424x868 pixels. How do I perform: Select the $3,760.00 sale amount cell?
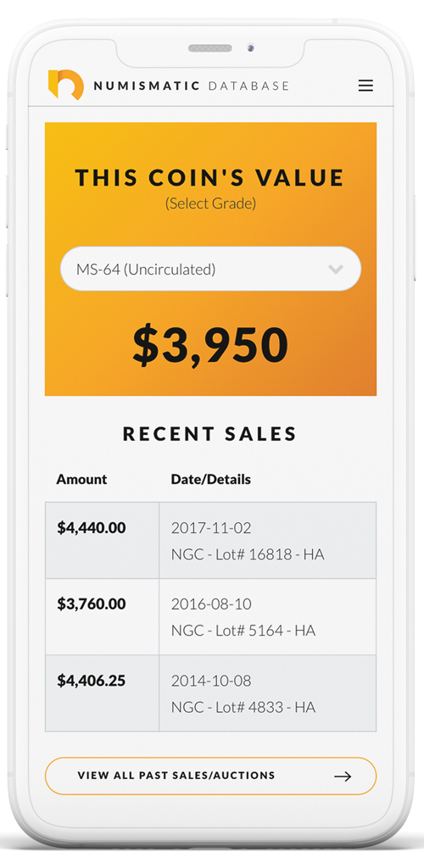(103, 617)
